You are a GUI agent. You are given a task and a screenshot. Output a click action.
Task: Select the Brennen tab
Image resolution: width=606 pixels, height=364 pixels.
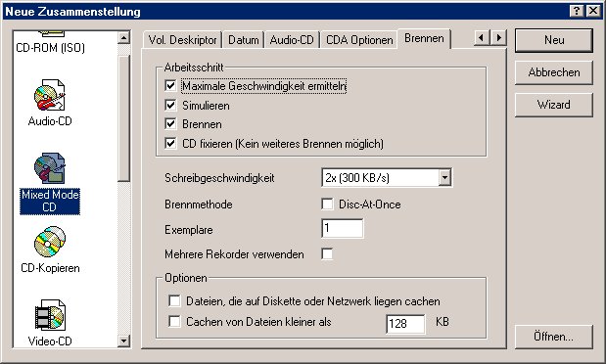[424, 38]
